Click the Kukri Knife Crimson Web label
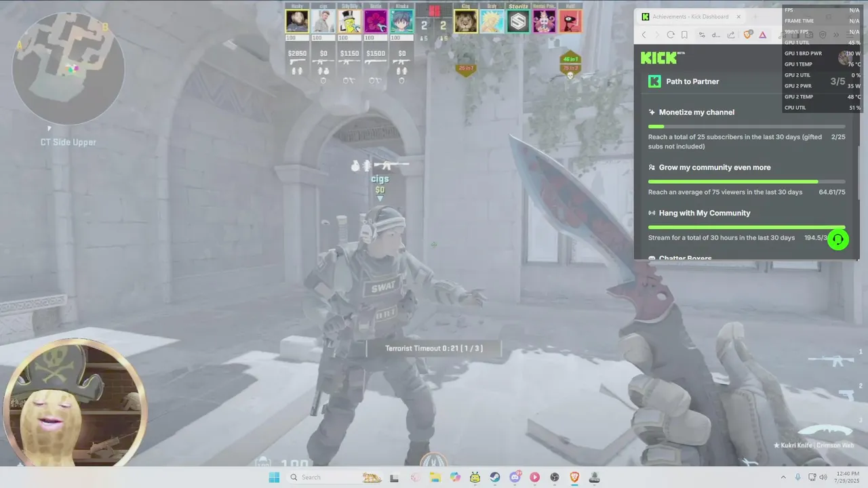This screenshot has height=488, width=868. 814,445
